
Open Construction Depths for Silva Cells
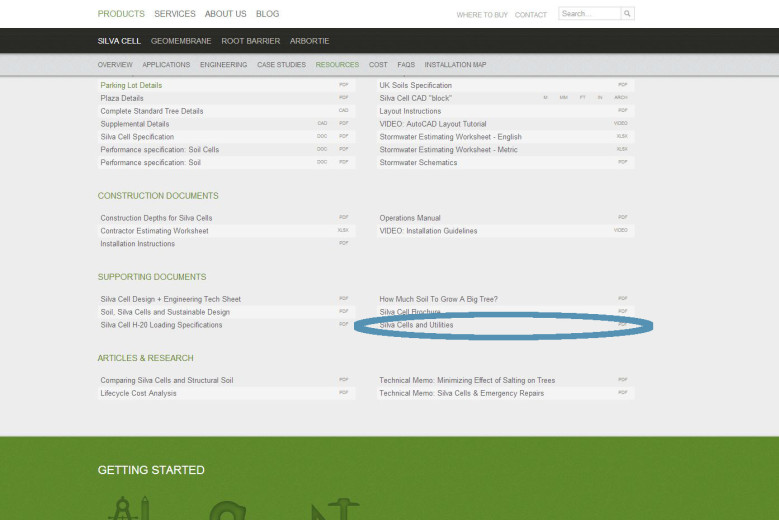156,218
